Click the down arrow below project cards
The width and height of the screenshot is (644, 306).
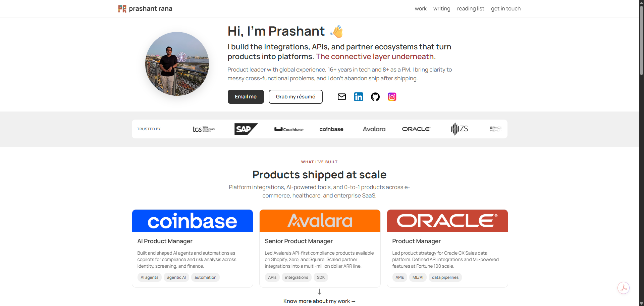[319, 292]
